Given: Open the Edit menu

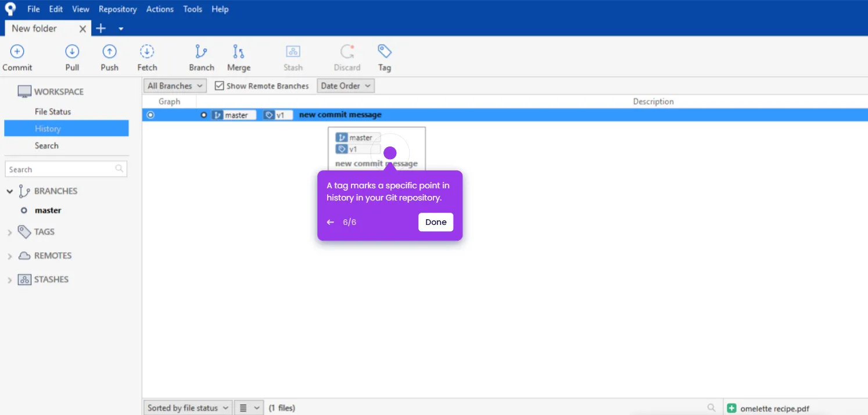Looking at the screenshot, I should pyautogui.click(x=56, y=9).
